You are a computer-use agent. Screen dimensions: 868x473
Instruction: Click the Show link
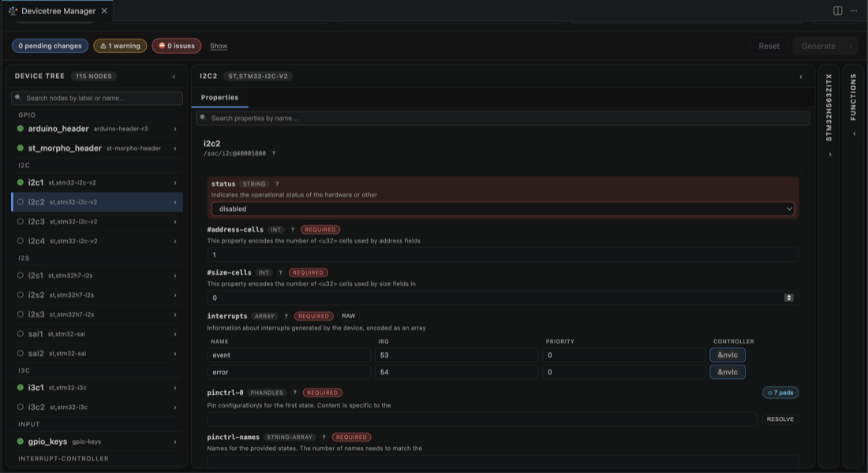(x=219, y=46)
